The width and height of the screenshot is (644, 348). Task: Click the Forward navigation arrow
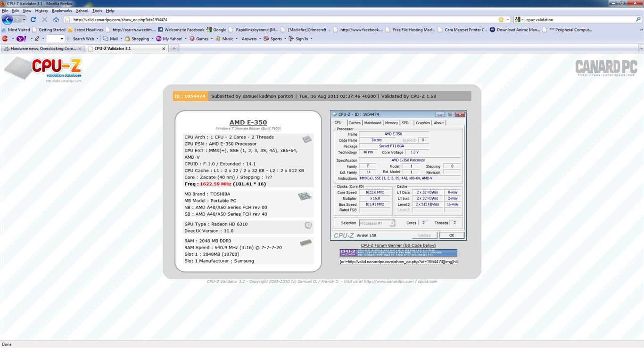click(x=17, y=20)
